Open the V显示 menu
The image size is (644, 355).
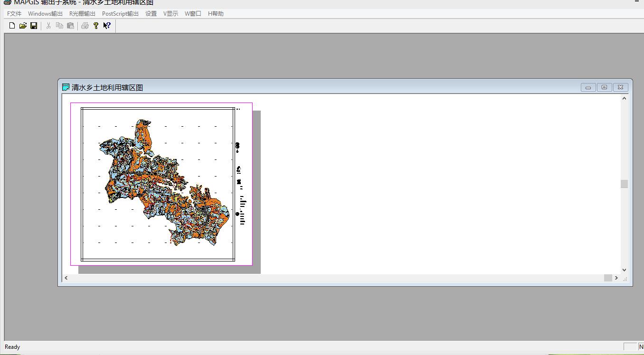(171, 14)
